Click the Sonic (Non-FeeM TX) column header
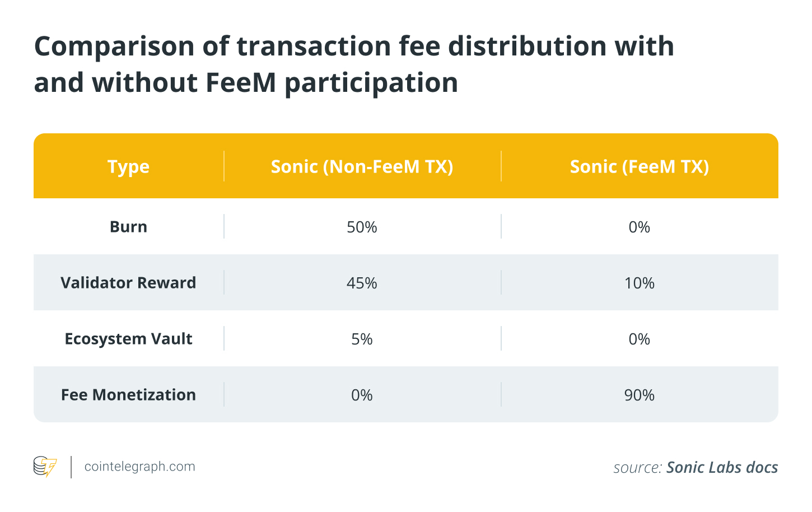Screen dimensions: 812x512 tap(362, 166)
